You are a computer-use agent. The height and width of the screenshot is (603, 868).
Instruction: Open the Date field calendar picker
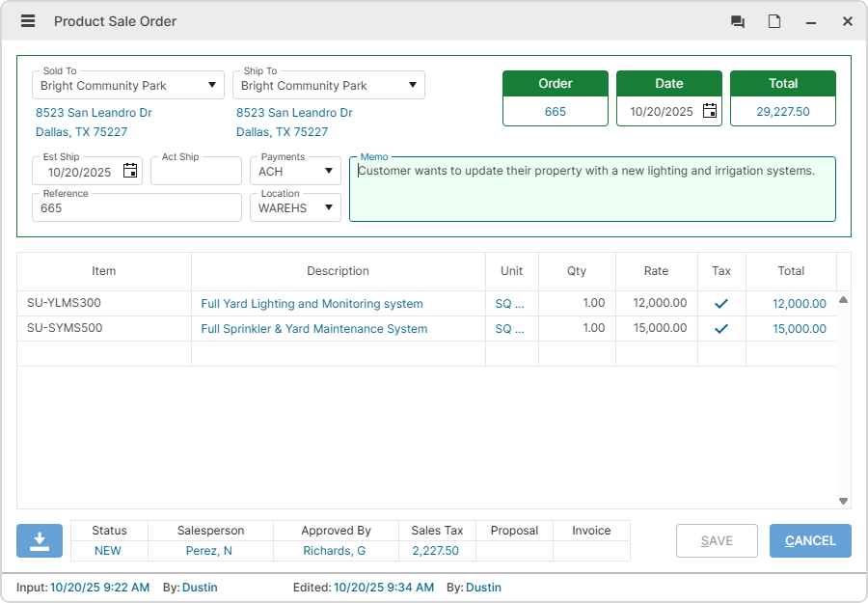710,111
